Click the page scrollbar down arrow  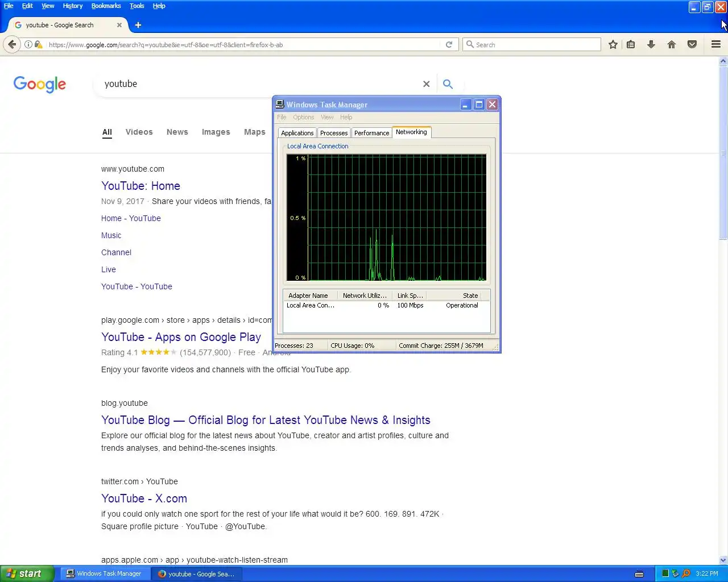(723, 560)
